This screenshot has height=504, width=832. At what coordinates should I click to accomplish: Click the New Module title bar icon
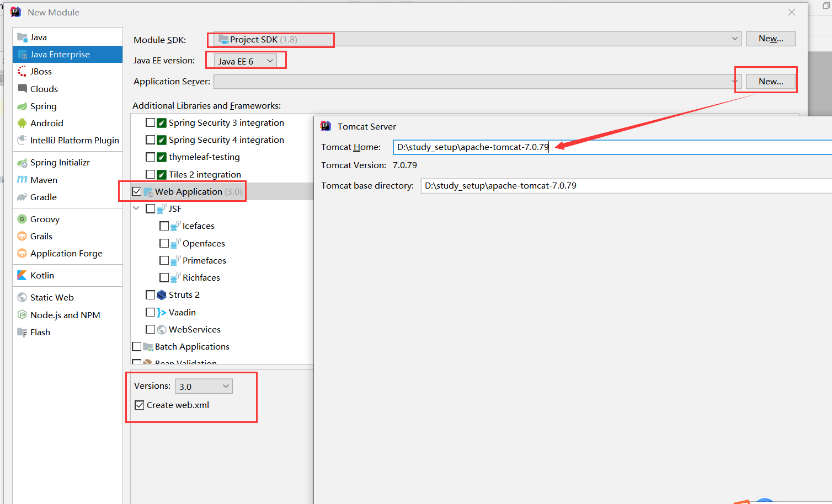[15, 12]
